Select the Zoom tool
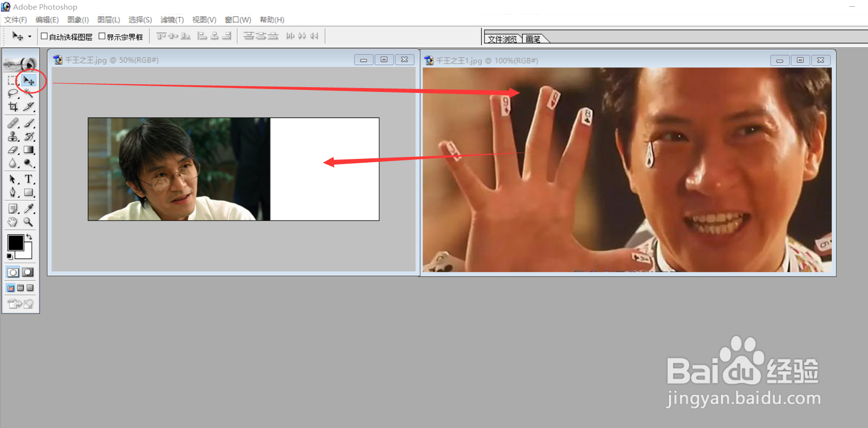This screenshot has width=868, height=428. 29,222
